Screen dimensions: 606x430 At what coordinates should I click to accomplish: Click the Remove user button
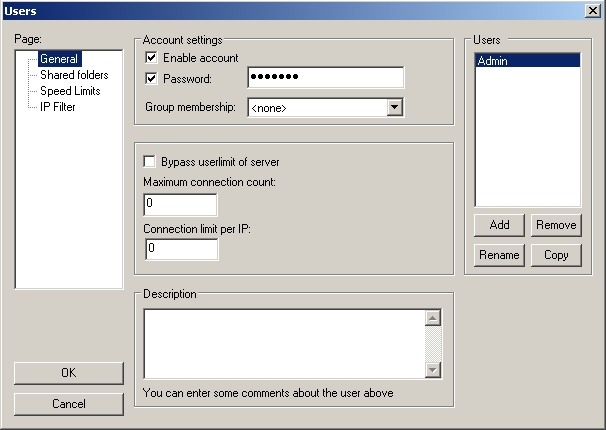point(556,225)
